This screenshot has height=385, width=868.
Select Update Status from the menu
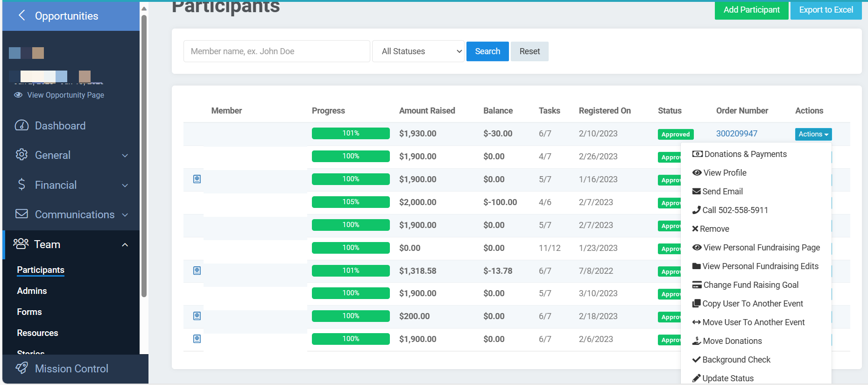(723, 378)
